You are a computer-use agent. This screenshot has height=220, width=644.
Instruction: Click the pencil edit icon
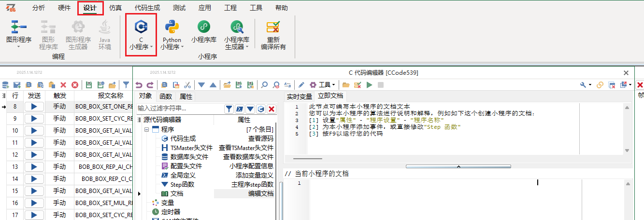pos(301,85)
